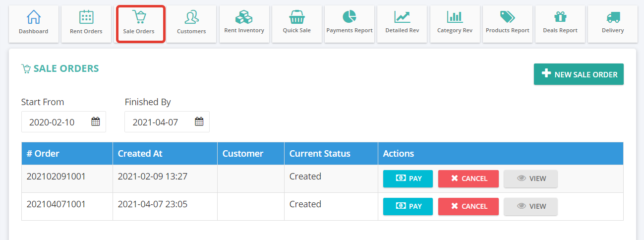The image size is (644, 240).
Task: Open Start From calendar picker icon
Action: pyautogui.click(x=96, y=121)
